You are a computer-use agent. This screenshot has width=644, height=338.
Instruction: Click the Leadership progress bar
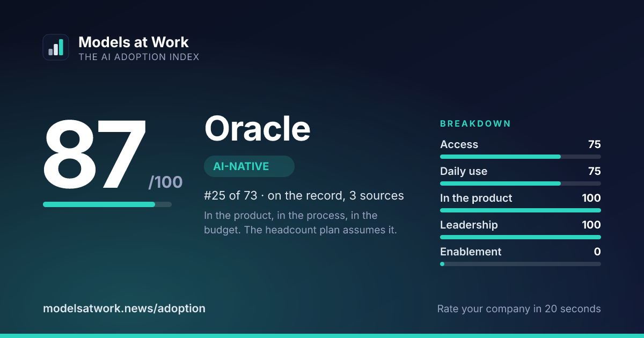coord(521,237)
